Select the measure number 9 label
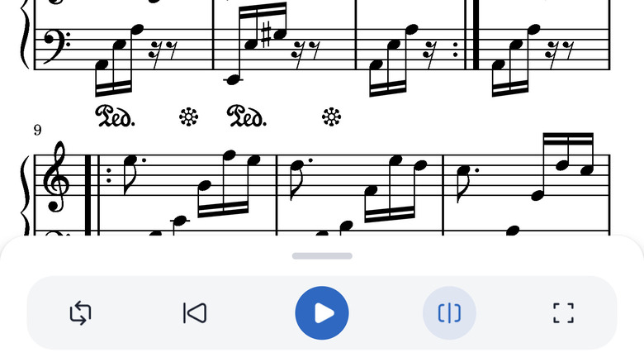644x362 pixels. (37, 130)
